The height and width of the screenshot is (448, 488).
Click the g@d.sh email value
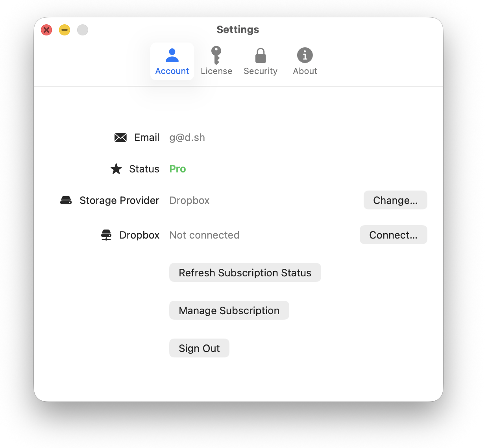coord(187,137)
